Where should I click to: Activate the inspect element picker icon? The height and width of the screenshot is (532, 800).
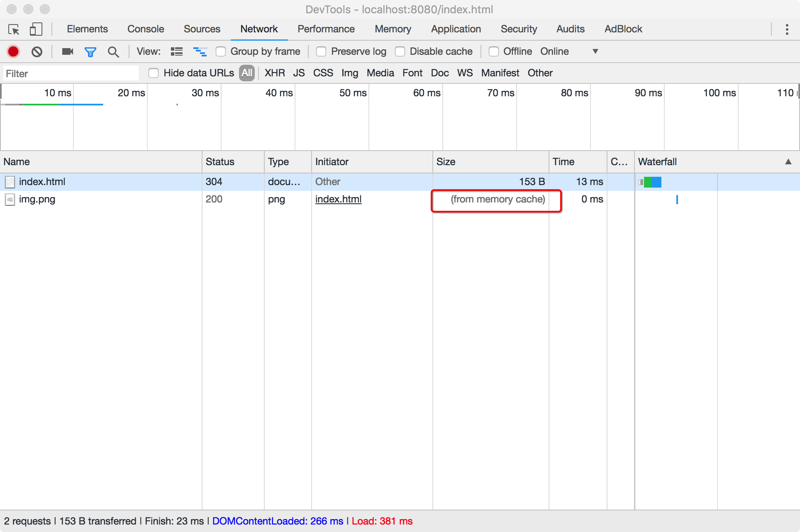point(14,29)
